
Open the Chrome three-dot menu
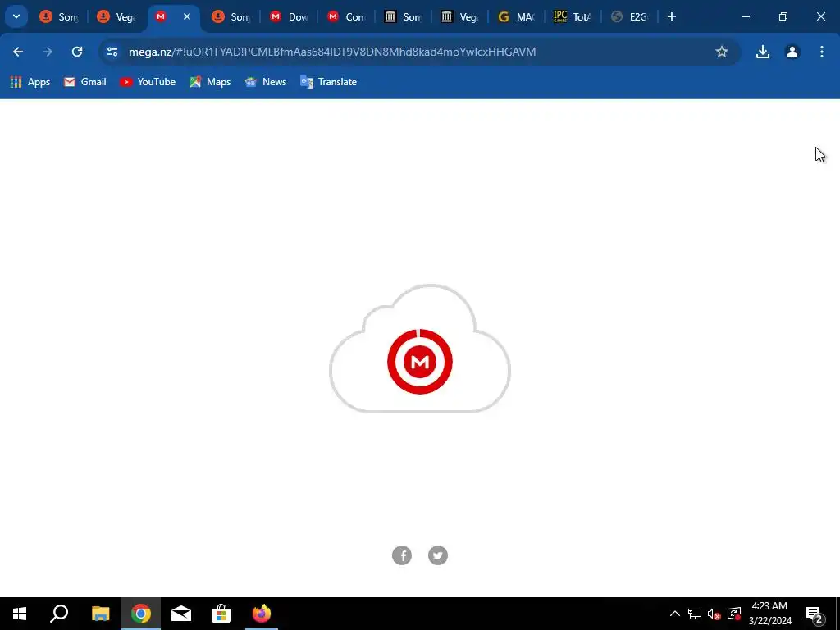coord(822,52)
